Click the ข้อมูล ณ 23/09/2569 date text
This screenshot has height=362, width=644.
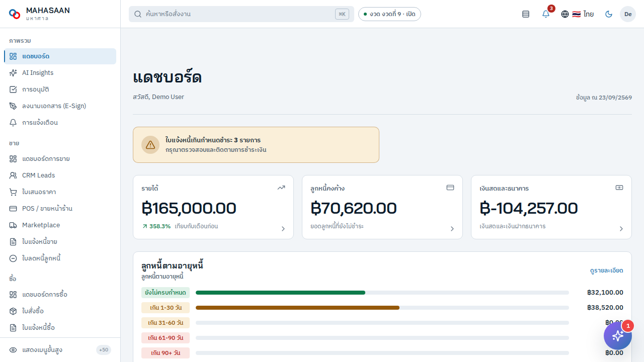(604, 98)
